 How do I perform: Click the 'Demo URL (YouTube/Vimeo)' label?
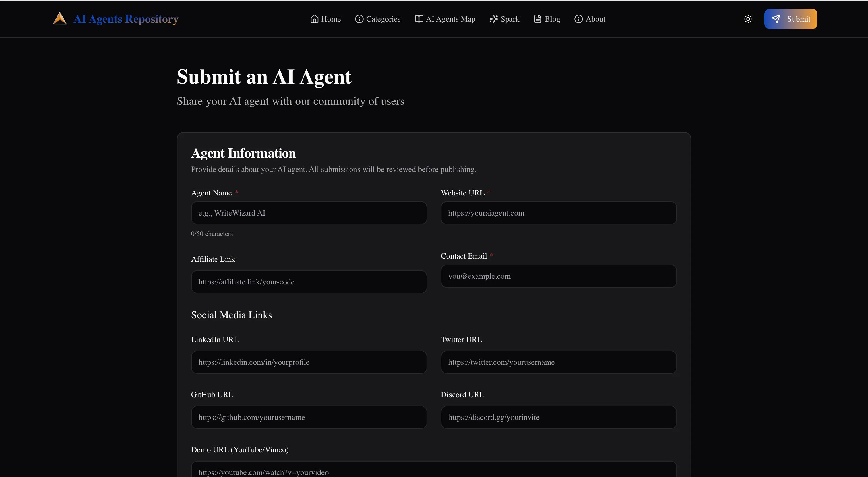pos(240,450)
